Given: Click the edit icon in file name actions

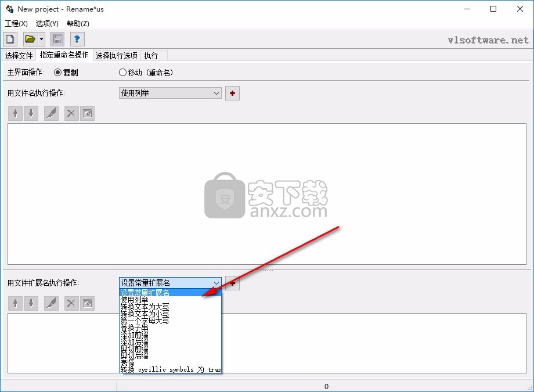Looking at the screenshot, I should point(87,113).
